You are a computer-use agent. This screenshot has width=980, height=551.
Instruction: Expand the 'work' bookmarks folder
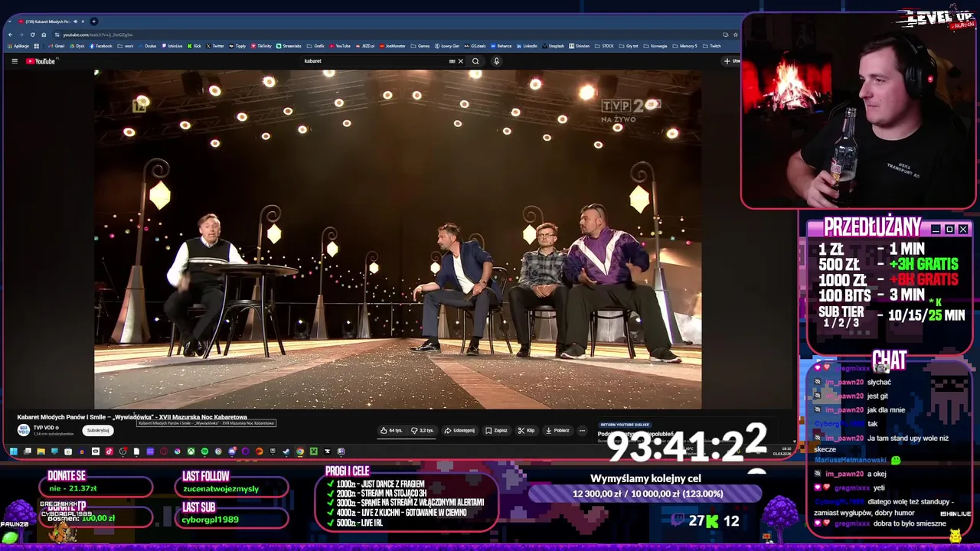(125, 46)
